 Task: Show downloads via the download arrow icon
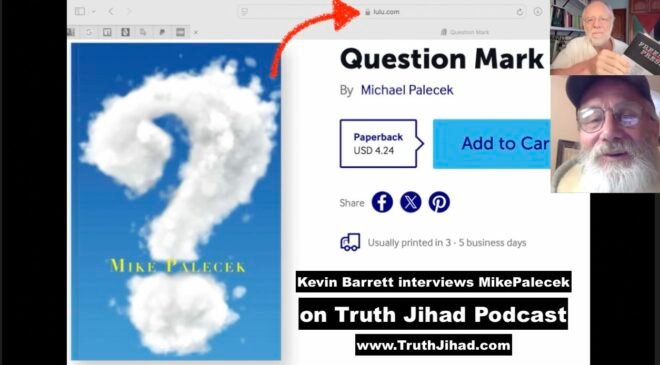538,12
